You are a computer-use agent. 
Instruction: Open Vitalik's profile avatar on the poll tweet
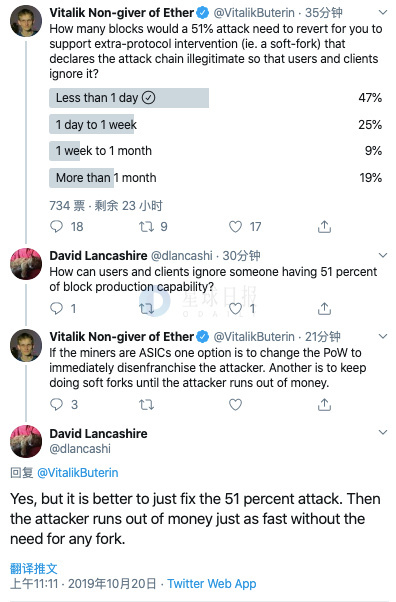tap(26, 21)
